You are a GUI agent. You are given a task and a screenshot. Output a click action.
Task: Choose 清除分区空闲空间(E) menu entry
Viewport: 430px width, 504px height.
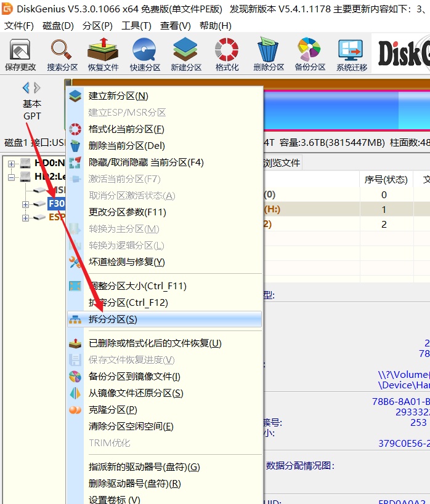[x=164, y=426]
